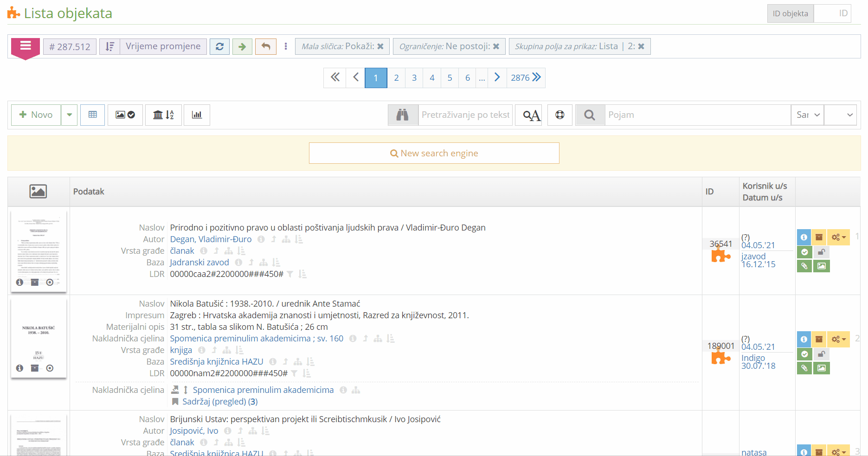Toggle image visibility on record 36541
The width and height of the screenshot is (868, 456).
[x=821, y=266]
